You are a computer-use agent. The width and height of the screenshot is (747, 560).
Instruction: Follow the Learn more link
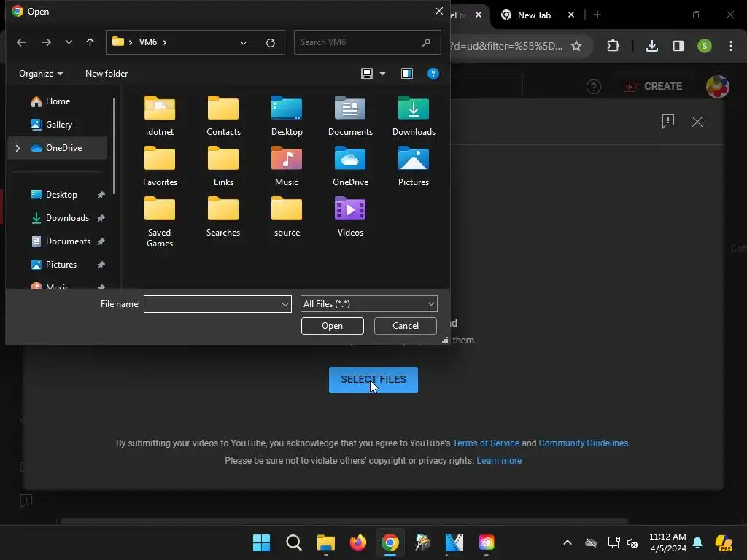(x=499, y=461)
